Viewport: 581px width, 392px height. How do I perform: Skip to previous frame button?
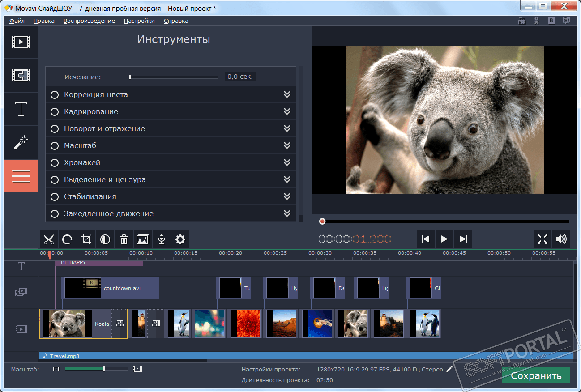click(426, 239)
